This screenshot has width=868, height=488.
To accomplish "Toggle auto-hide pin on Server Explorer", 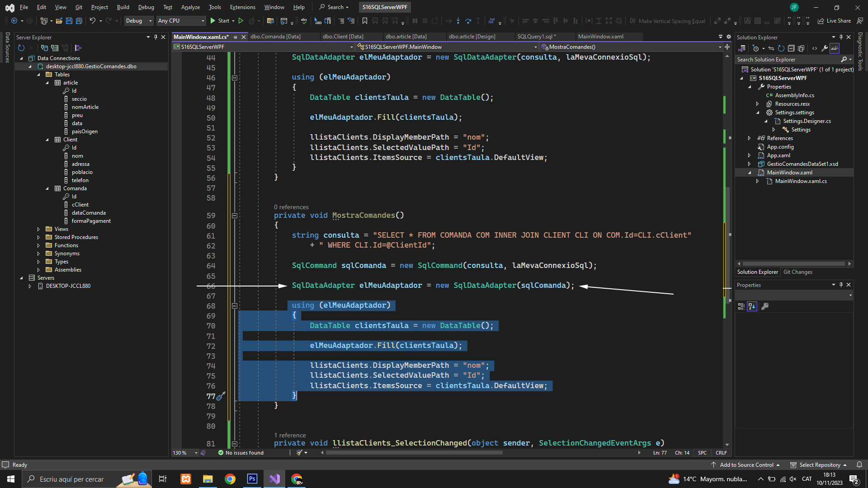I will 156,37.
